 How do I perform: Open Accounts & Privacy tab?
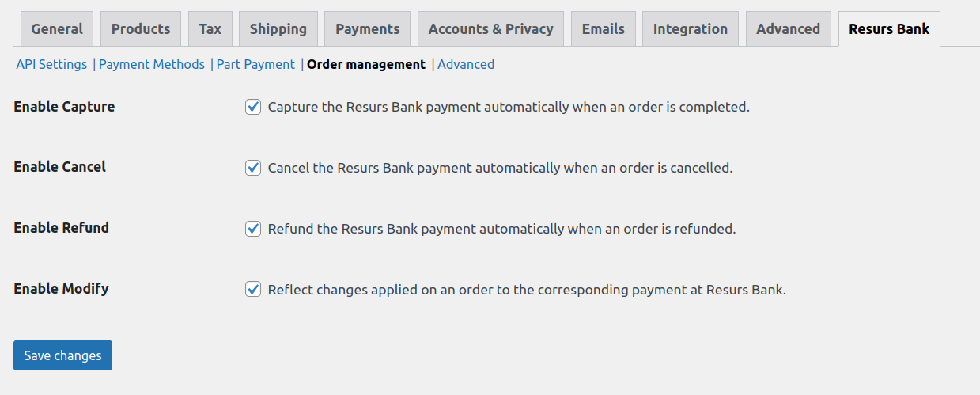point(490,29)
